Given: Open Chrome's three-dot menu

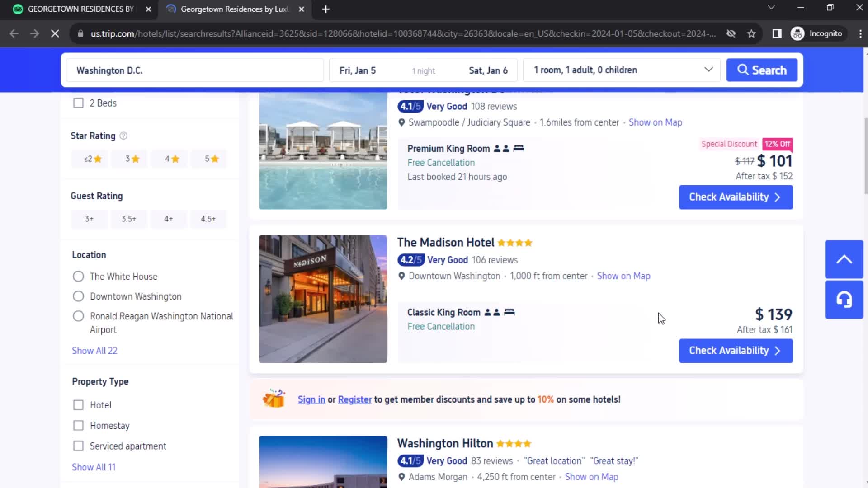Looking at the screenshot, I should click(x=860, y=33).
